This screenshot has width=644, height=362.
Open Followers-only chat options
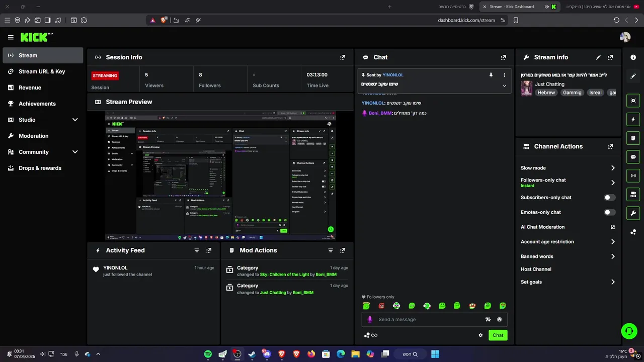(568, 183)
